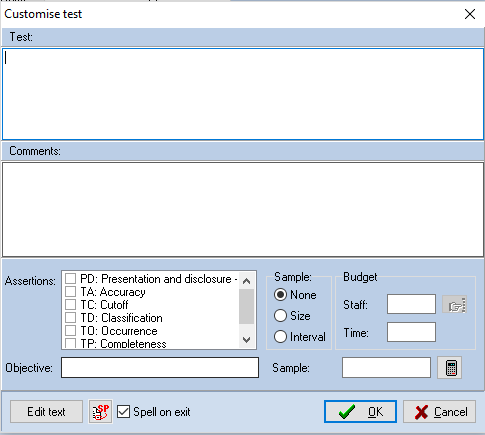Screen dimensions: 485x435
Task: Open the staff lookup button beside the Staff field
Action: [454, 304]
